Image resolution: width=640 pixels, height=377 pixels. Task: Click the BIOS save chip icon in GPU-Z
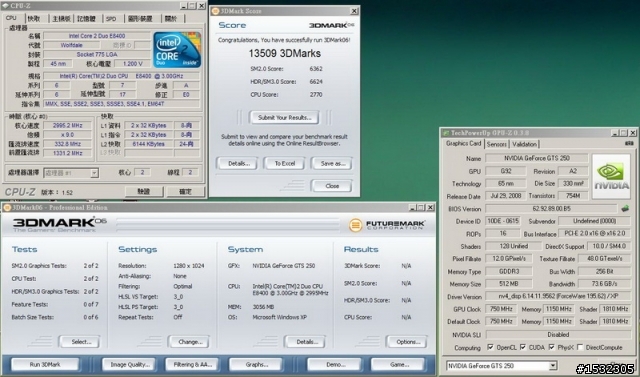[625, 208]
